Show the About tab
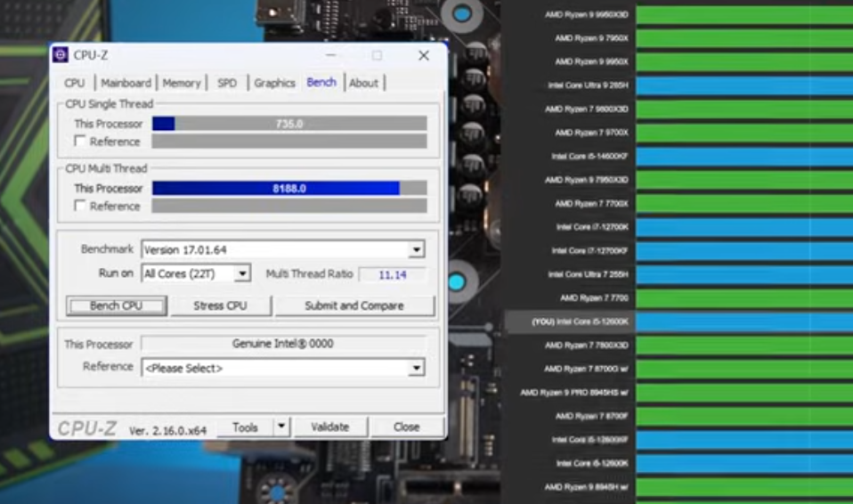 coord(363,84)
